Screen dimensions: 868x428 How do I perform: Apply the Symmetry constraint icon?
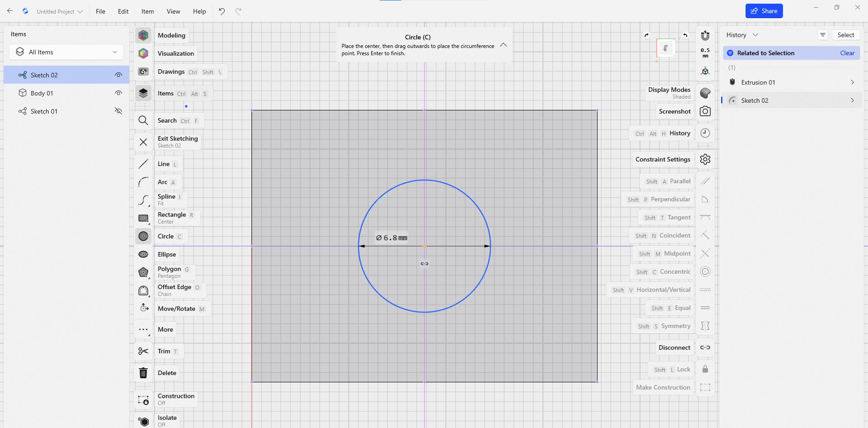click(x=705, y=326)
